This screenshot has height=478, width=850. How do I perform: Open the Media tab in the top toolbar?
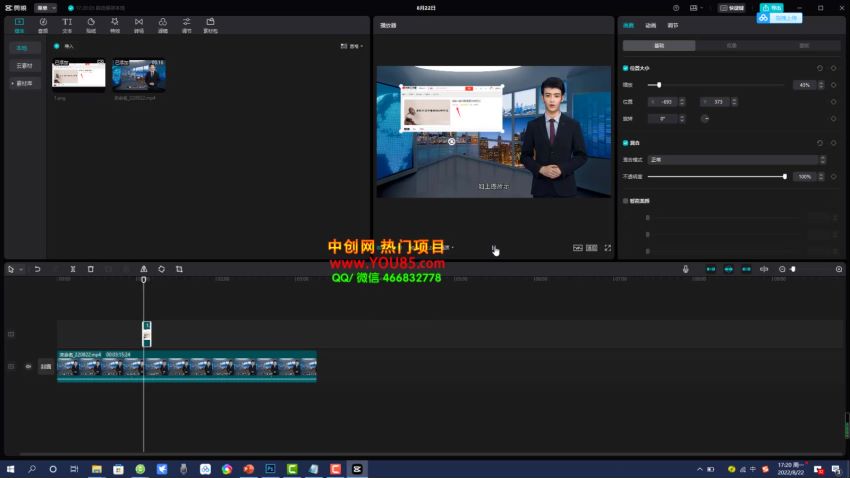[x=19, y=25]
